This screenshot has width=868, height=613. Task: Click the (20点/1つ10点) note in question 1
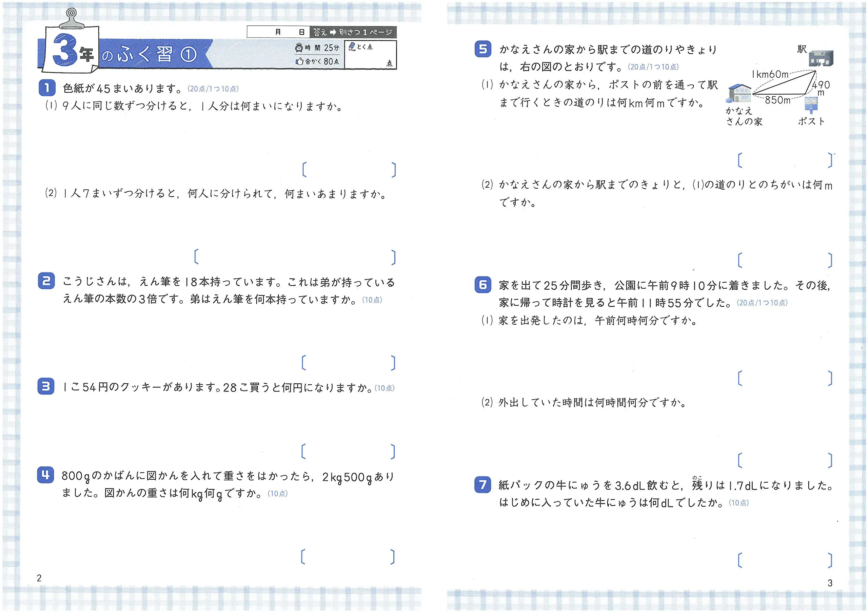click(x=213, y=89)
